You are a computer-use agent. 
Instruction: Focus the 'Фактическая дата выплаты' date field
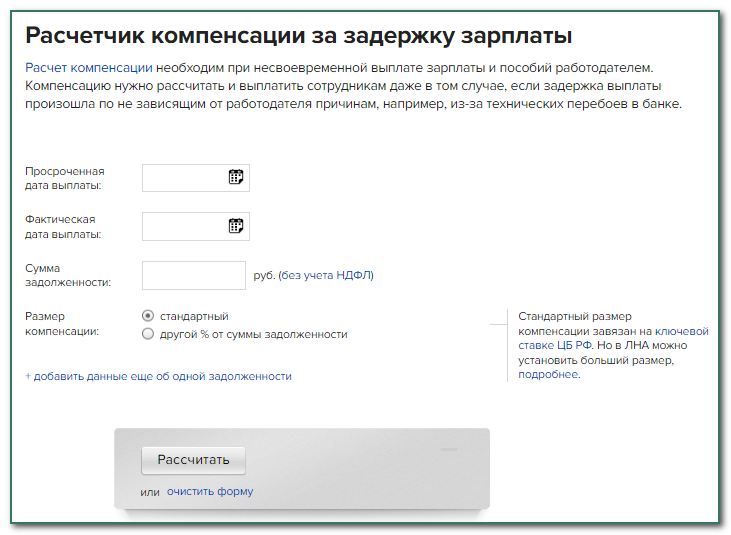pos(184,226)
